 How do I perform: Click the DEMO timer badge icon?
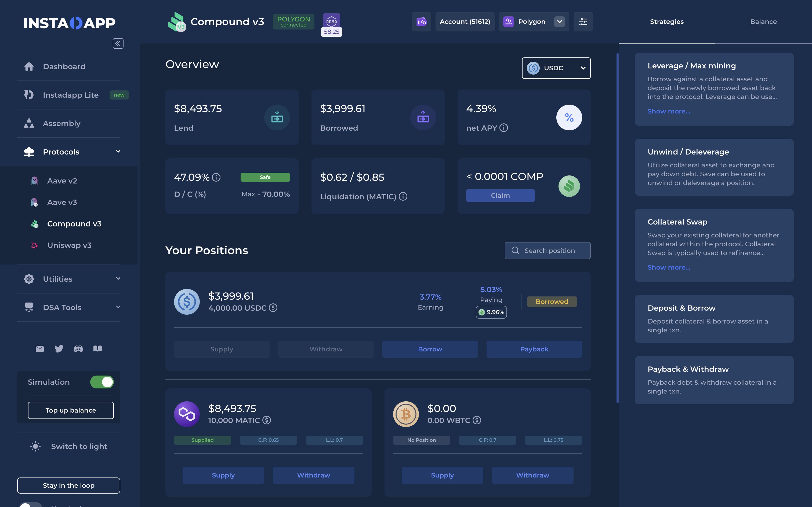pyautogui.click(x=331, y=21)
